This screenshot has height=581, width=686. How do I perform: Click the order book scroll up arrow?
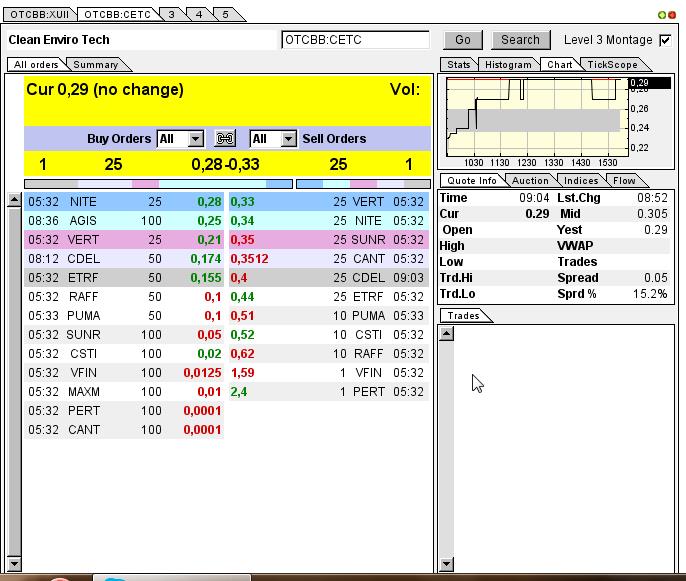pyautogui.click(x=14, y=200)
